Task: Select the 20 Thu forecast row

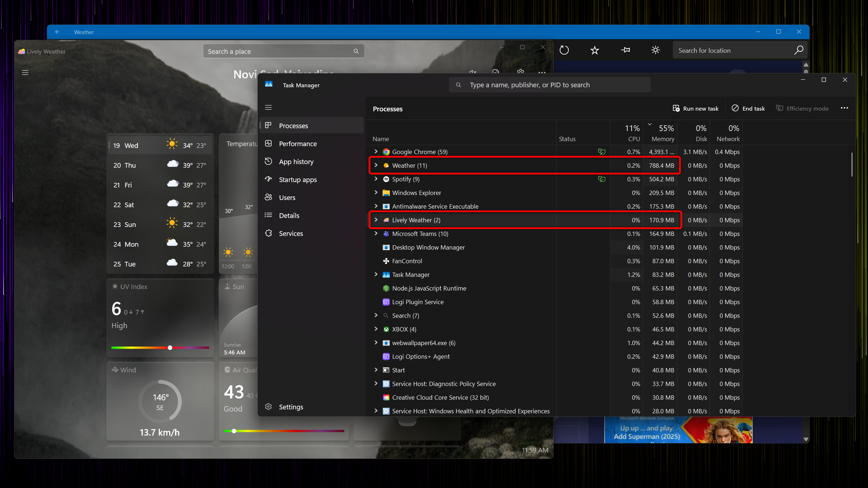Action: (160, 165)
